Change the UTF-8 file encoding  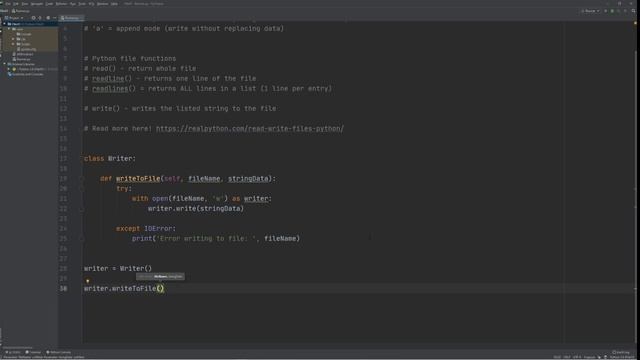pos(577,357)
